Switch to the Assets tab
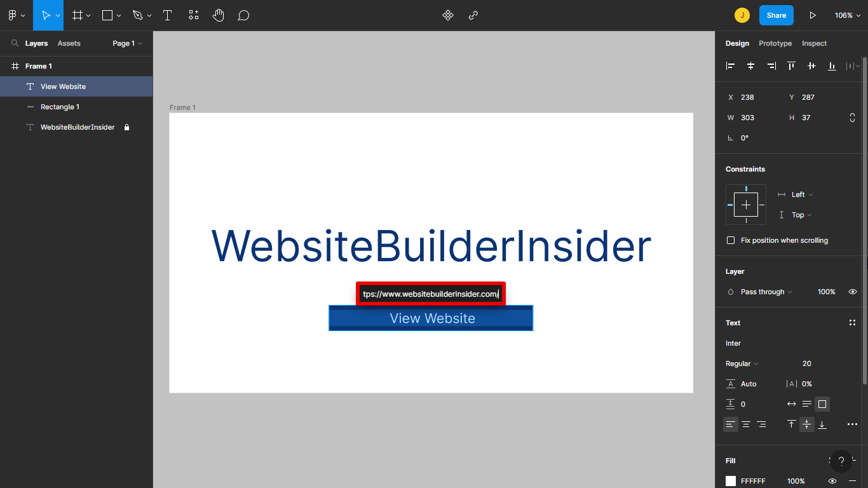This screenshot has width=868, height=488. (x=69, y=43)
